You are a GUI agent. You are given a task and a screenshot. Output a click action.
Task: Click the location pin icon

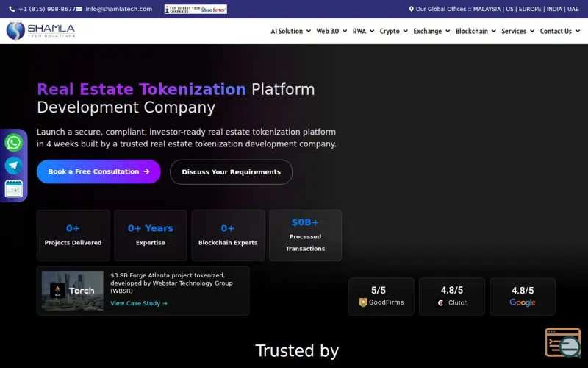pos(411,9)
